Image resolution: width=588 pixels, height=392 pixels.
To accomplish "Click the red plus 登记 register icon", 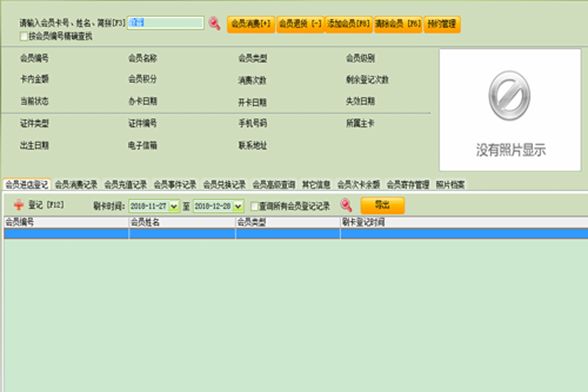I will click(x=18, y=204).
